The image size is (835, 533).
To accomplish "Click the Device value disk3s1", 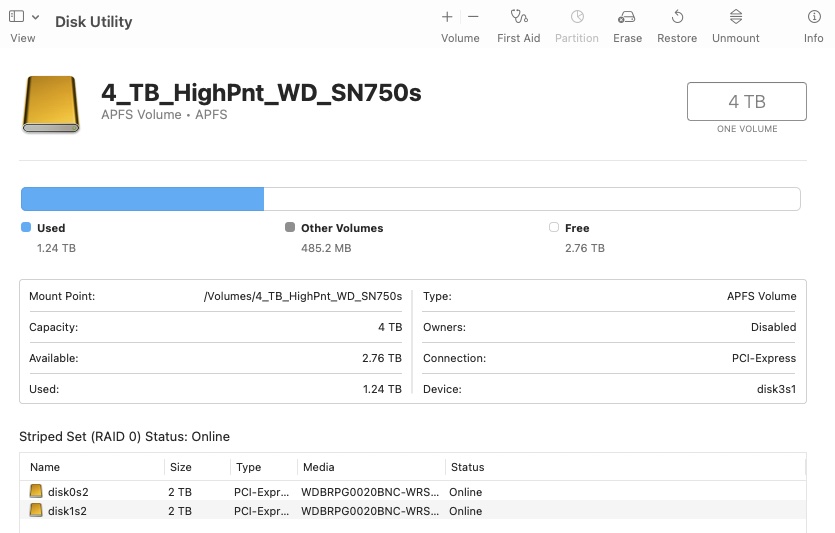I will click(x=776, y=389).
